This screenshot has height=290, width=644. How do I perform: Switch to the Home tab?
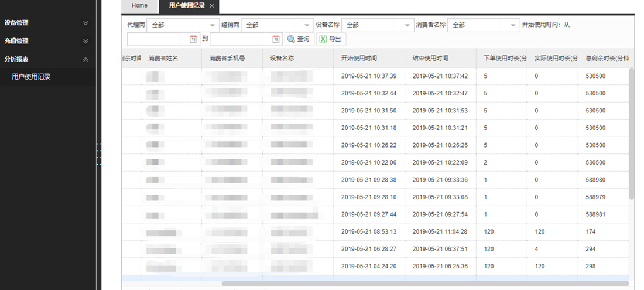coord(139,6)
